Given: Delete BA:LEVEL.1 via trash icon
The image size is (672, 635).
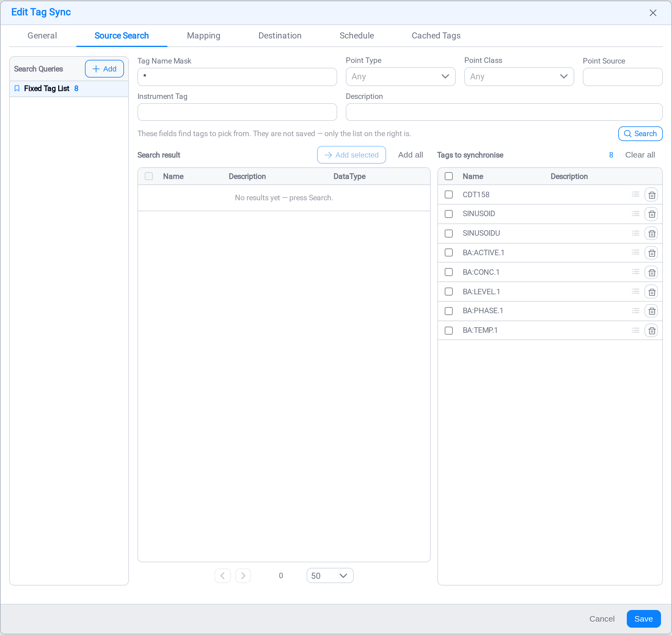Looking at the screenshot, I should pyautogui.click(x=651, y=292).
